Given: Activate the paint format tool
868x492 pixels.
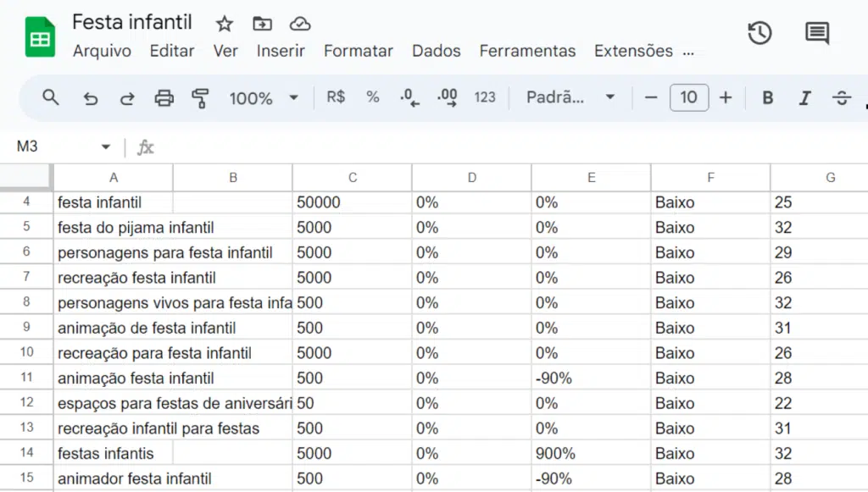Looking at the screenshot, I should pos(200,98).
